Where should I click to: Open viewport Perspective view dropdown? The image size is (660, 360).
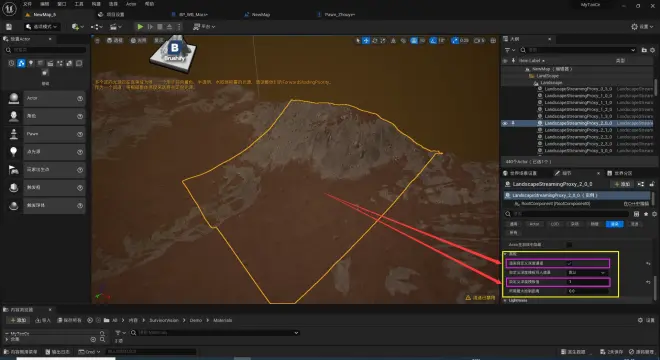(x=114, y=40)
